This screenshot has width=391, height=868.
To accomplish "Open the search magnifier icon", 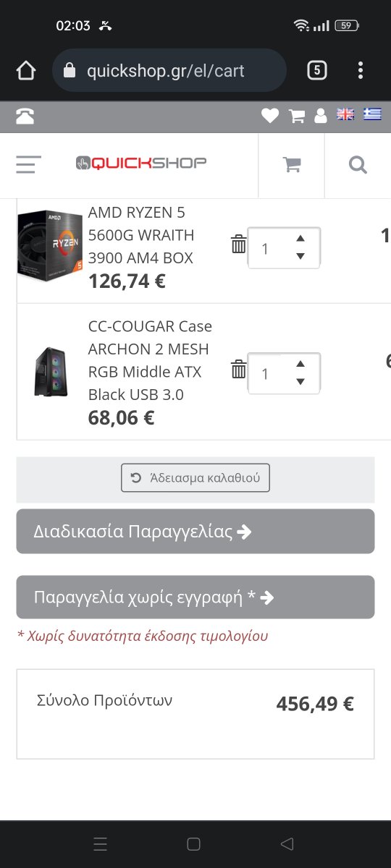I will [358, 165].
